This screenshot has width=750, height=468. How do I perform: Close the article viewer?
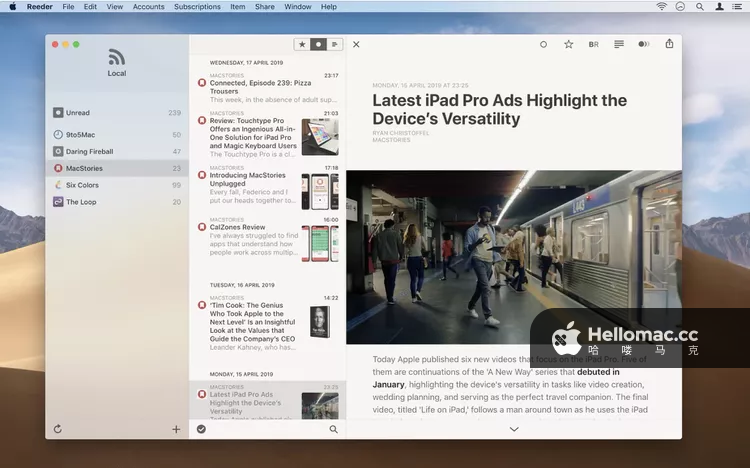356,44
